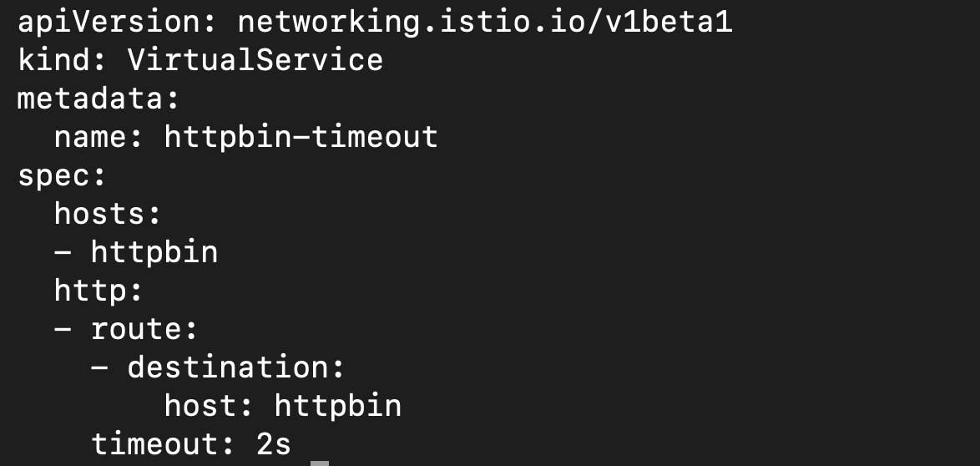
Task: Click the httpbin-timeout name value
Action: pyautogui.click(x=301, y=136)
